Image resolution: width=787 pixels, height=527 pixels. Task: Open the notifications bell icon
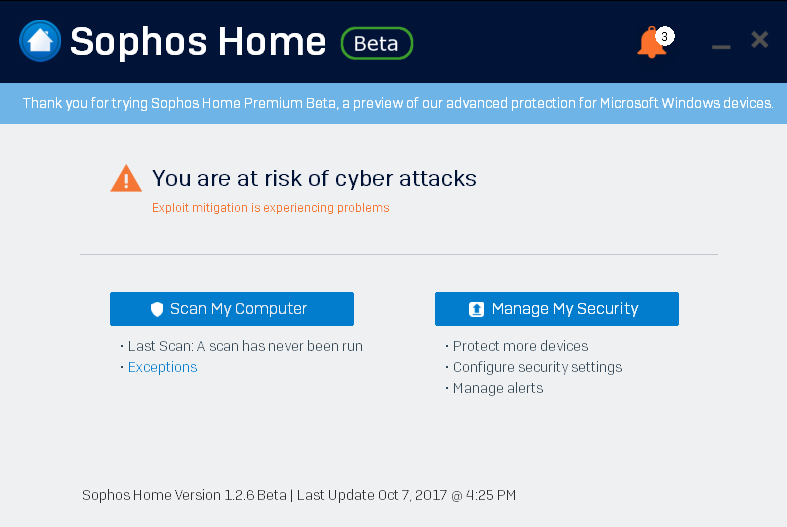(x=650, y=43)
